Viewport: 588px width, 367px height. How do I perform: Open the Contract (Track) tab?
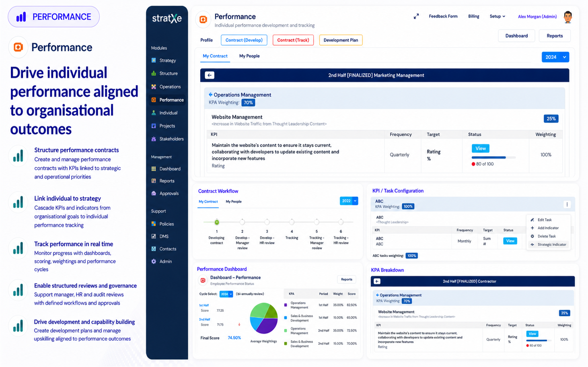[x=293, y=40]
